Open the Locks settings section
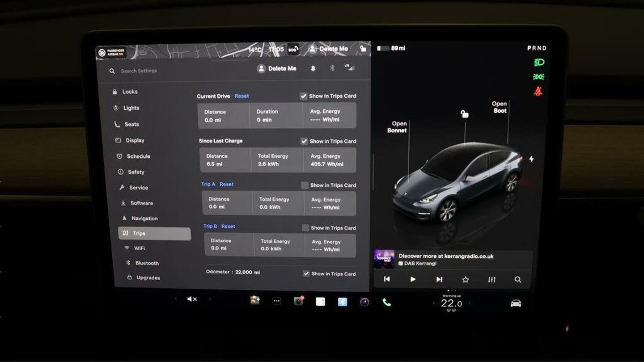Viewport: 644px width, 362px height. point(125,92)
